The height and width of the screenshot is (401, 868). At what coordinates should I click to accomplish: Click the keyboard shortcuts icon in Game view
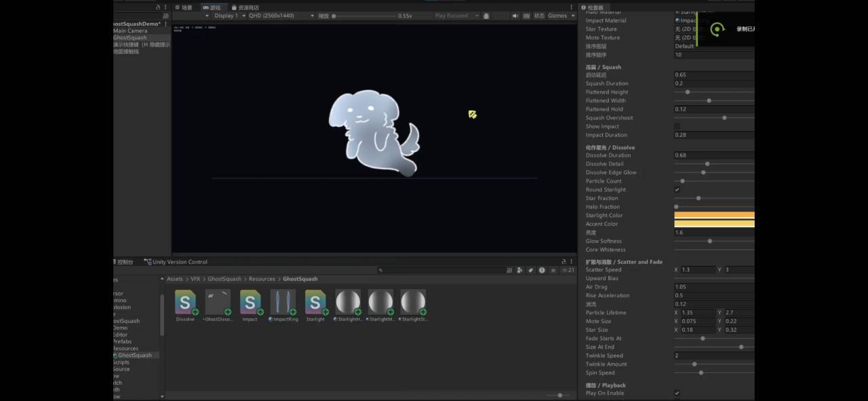(526, 16)
